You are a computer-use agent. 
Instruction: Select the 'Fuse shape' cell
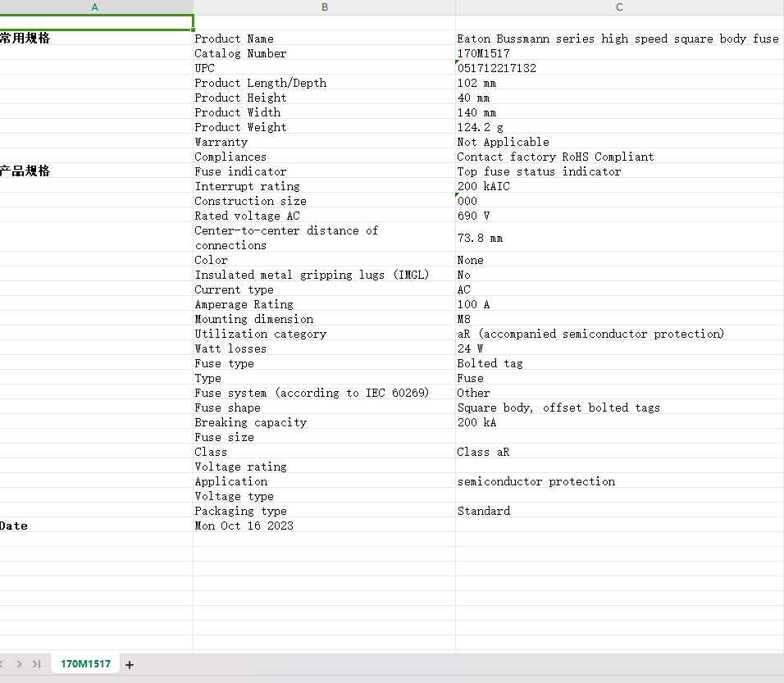(x=325, y=407)
